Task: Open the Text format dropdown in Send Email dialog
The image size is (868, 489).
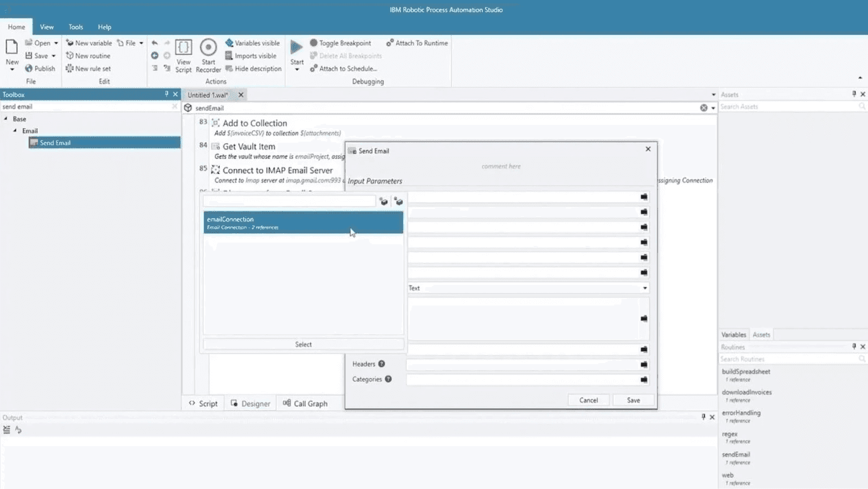Action: (x=644, y=288)
